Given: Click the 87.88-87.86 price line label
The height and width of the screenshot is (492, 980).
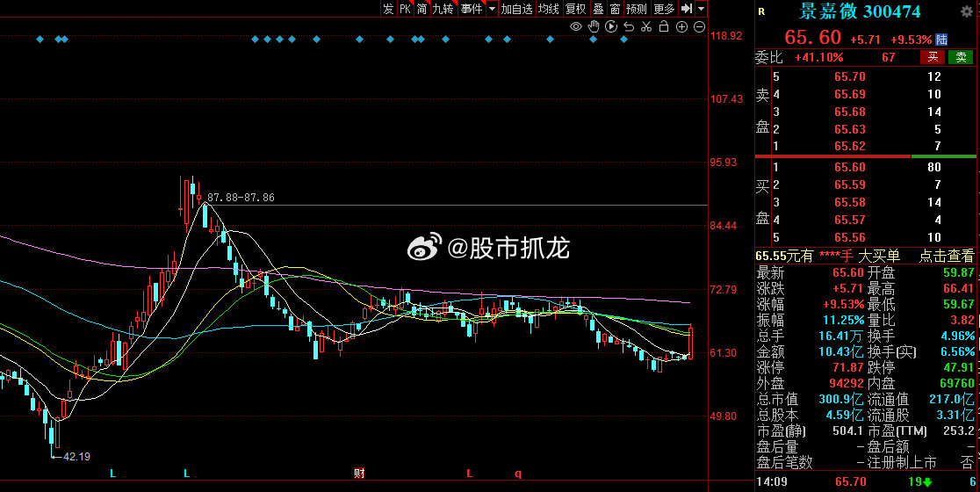Looking at the screenshot, I should coord(241,198).
